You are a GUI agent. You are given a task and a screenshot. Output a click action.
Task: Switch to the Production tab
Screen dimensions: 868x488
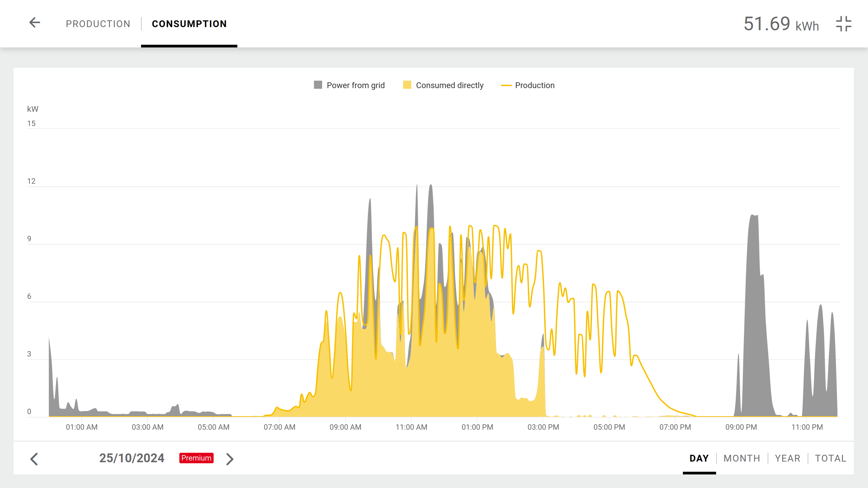point(98,24)
